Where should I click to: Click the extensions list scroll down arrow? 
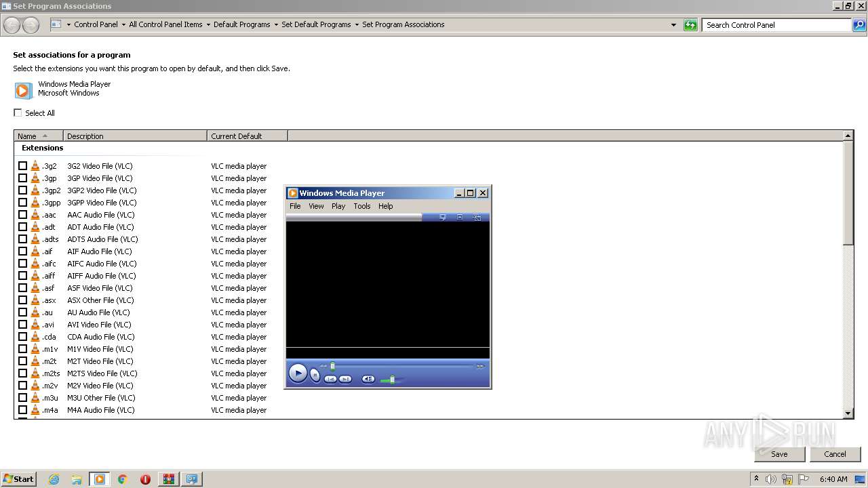848,413
